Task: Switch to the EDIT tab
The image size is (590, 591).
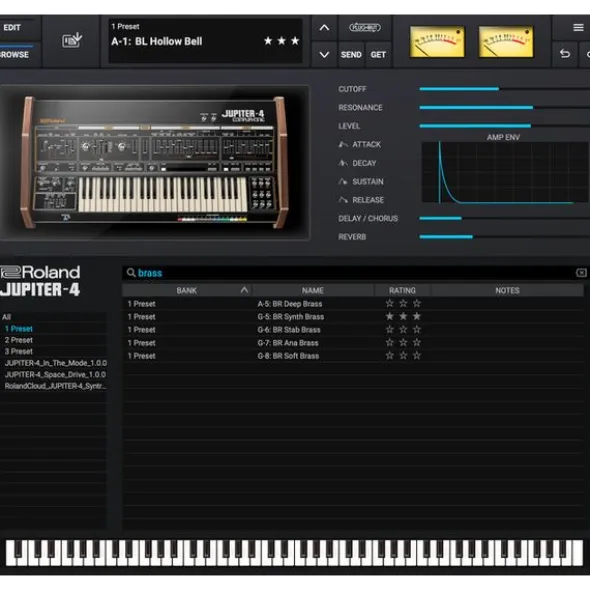Action: pos(12,28)
